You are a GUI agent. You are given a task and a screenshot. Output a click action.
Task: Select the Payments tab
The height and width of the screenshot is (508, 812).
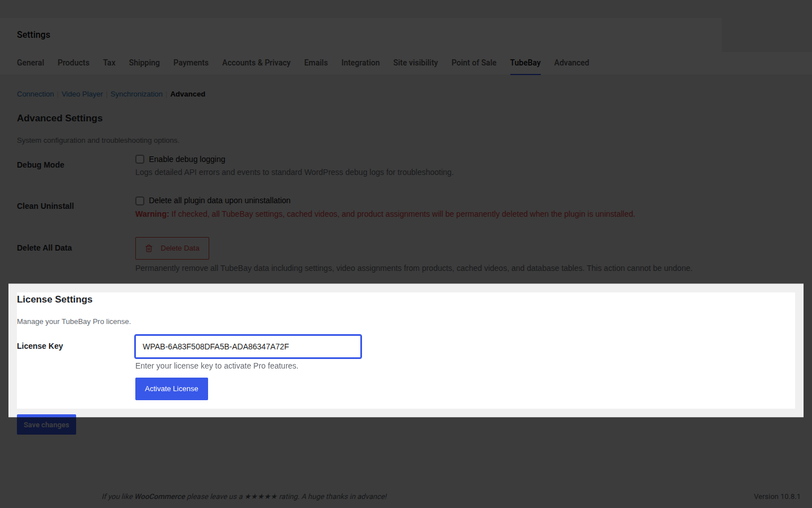(191, 63)
